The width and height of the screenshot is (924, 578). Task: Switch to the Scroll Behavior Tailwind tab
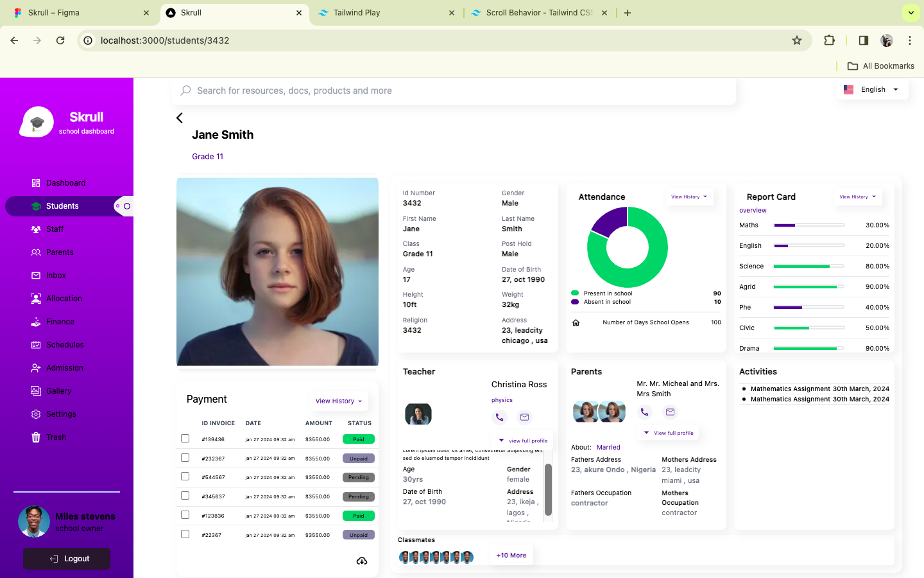click(539, 13)
